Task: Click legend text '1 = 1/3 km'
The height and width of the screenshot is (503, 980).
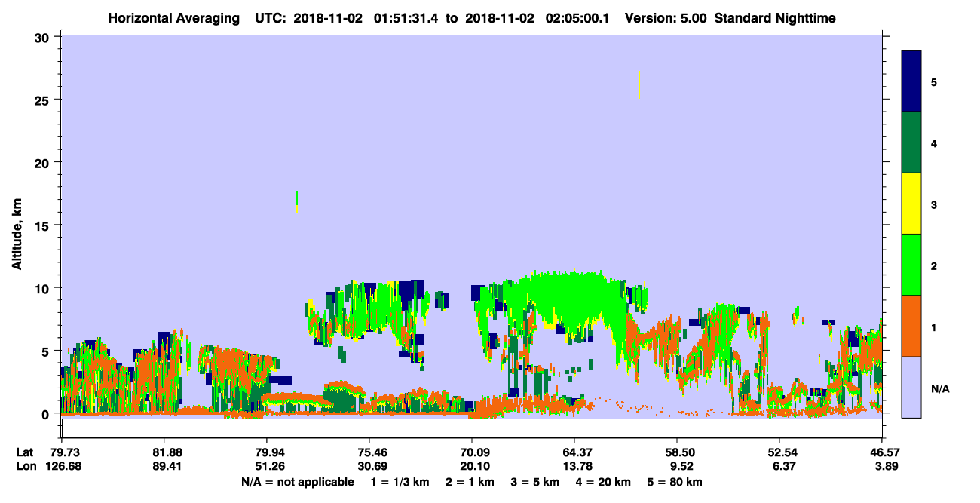Action: click(399, 481)
